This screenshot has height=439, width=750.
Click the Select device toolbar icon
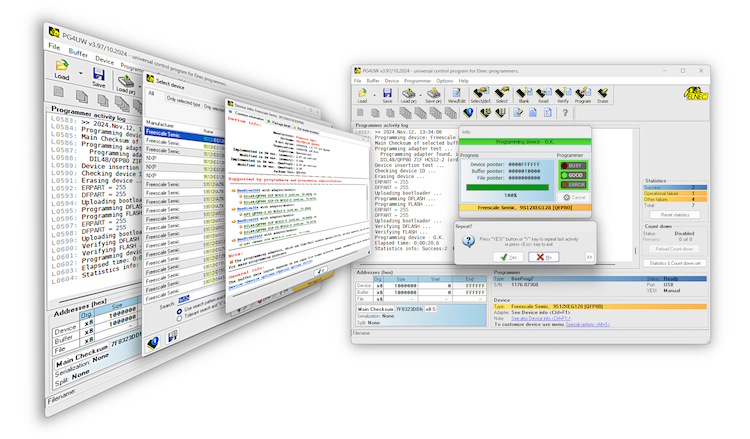(502, 93)
